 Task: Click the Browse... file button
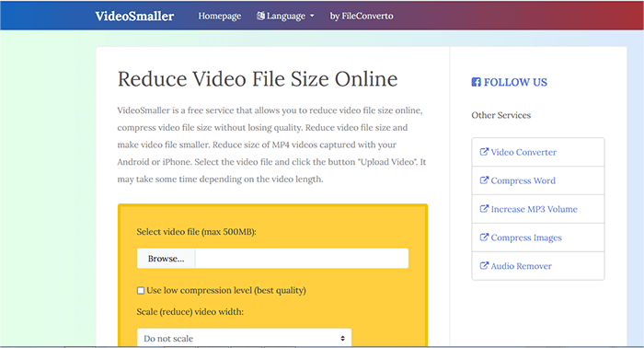click(166, 259)
